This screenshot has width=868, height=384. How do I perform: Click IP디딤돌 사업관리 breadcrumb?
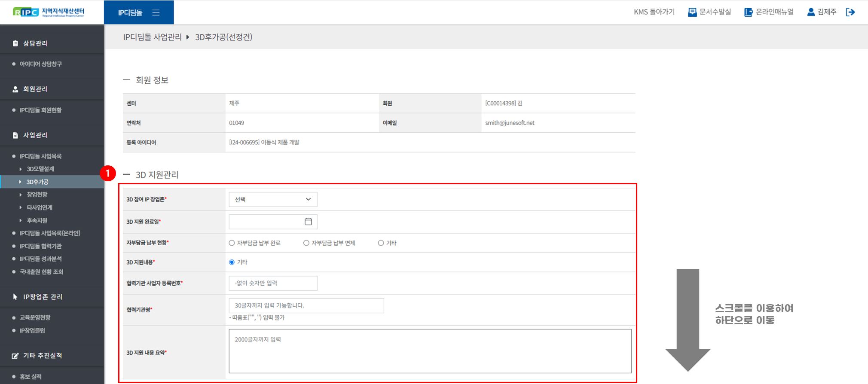pyautogui.click(x=152, y=37)
